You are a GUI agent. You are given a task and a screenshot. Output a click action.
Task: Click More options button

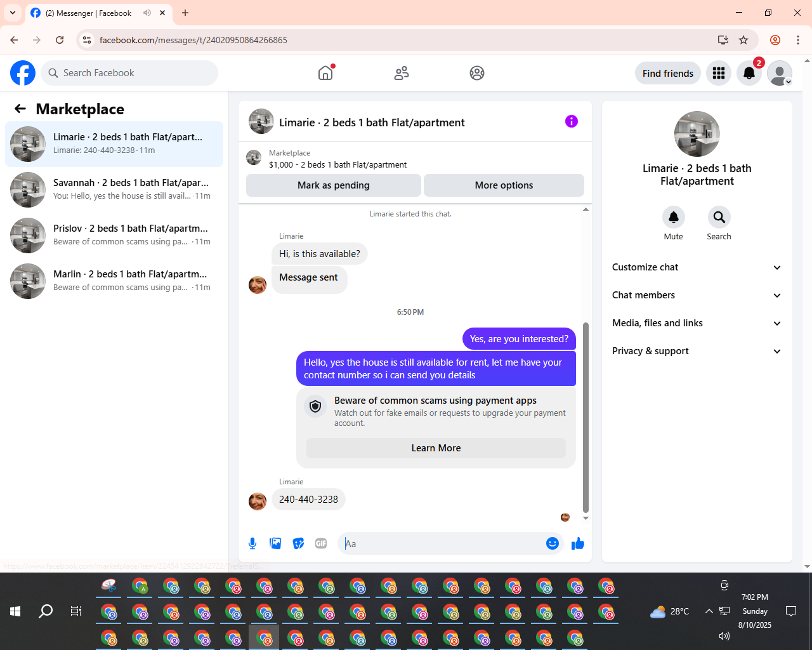[x=504, y=185]
